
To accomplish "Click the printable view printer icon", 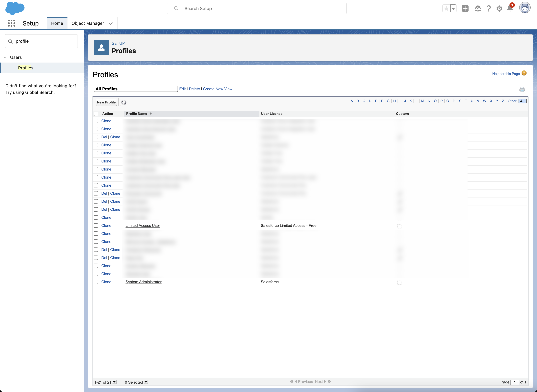I will click(x=522, y=89).
